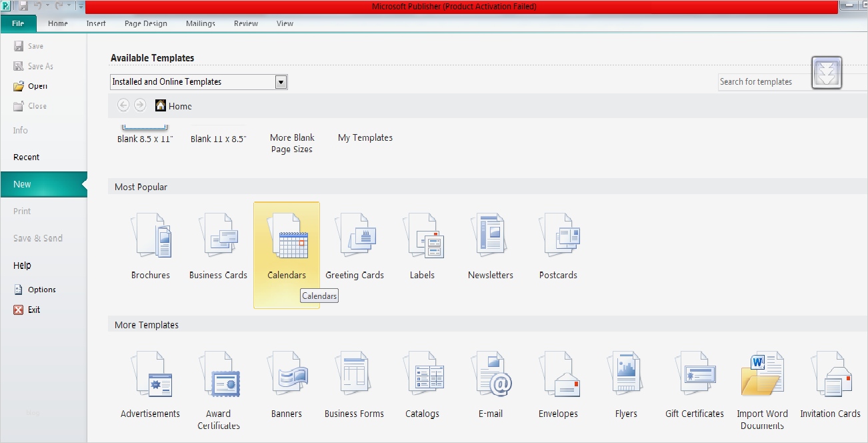This screenshot has height=443, width=868.
Task: Open the Quick Access Toolbar customize arrow
Action: coord(81,7)
